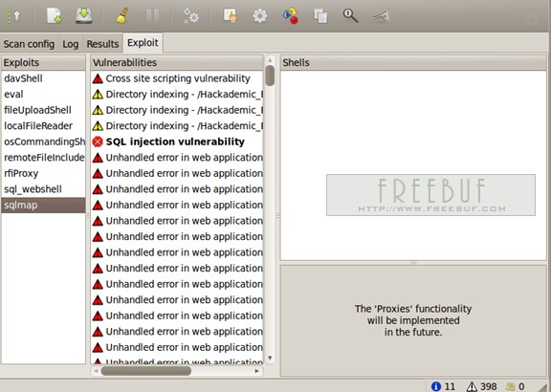Click the new document icon with green plus
The width and height of the screenshot is (551, 392).
tap(55, 16)
